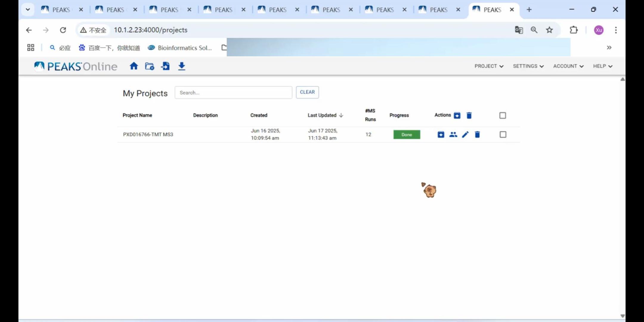Share PXD016766-TMT MS3 project with users
This screenshot has width=644, height=322.
coord(453,134)
